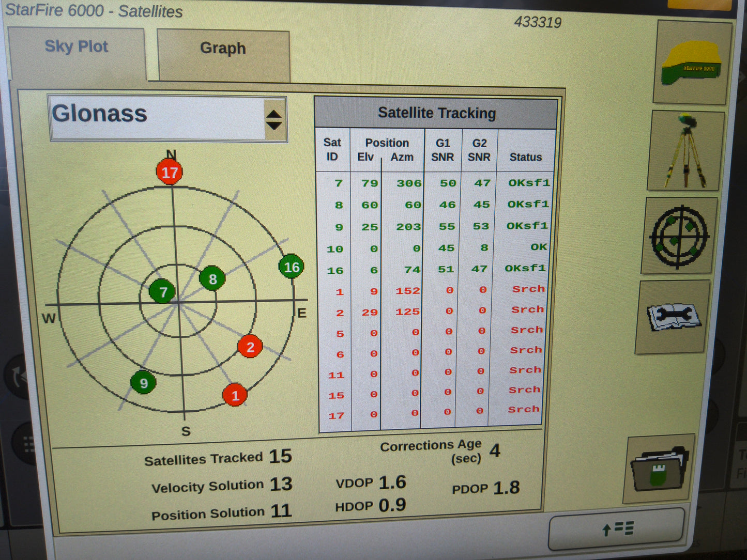This screenshot has height=560, width=747.
Task: Open the Glonass constellation dropdown
Action: (x=158, y=118)
